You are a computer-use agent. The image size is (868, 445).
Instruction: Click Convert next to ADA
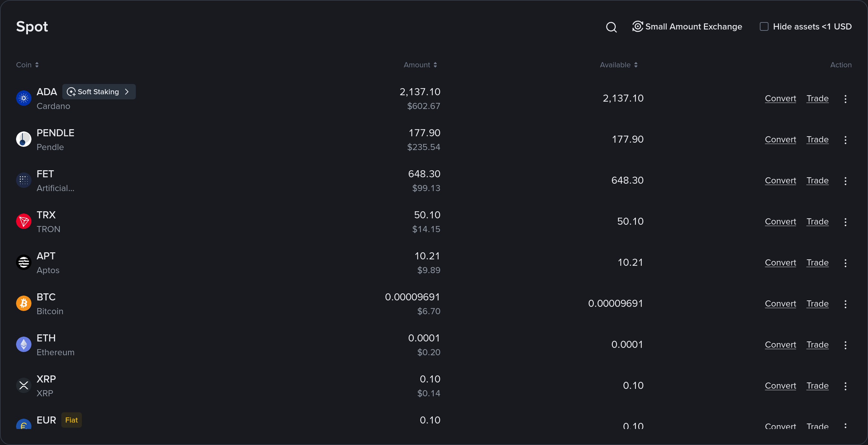(x=780, y=98)
